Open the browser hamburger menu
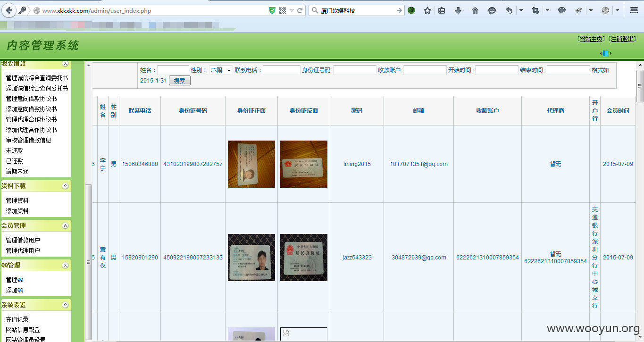 (x=634, y=10)
